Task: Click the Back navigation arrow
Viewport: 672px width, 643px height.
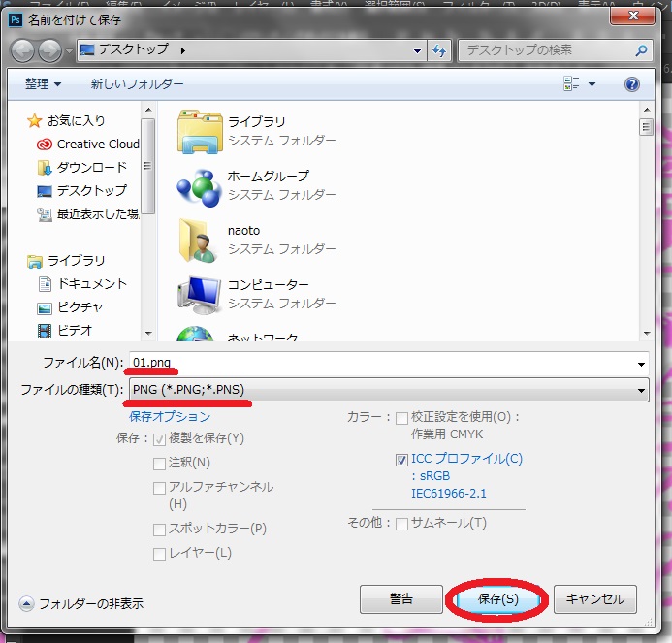Action: coord(22,50)
